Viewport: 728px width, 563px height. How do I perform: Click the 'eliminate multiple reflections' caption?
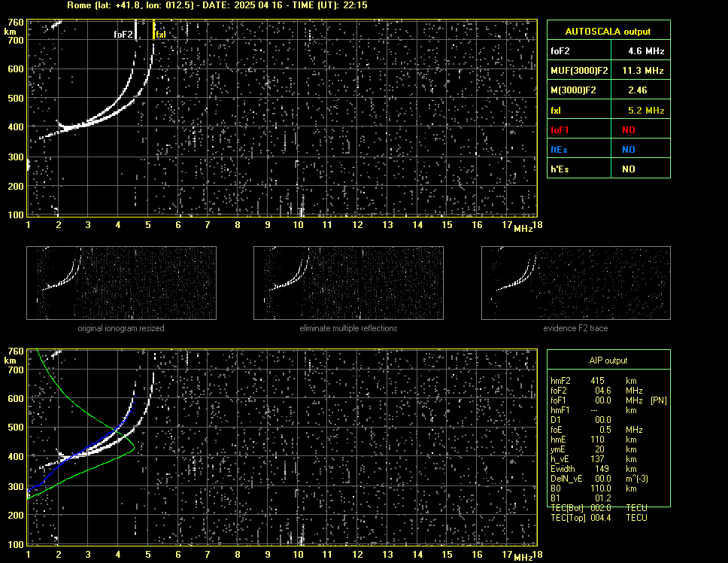[348, 328]
